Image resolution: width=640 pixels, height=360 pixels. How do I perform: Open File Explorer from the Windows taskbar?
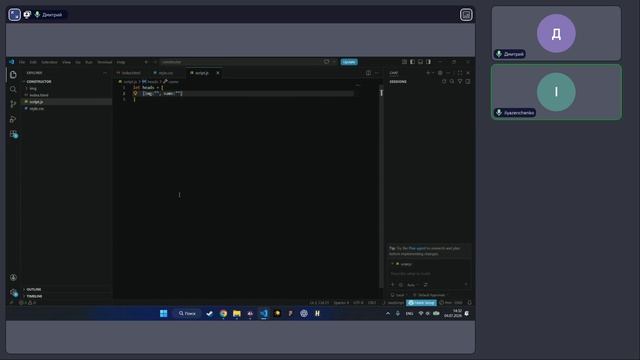tap(237, 313)
